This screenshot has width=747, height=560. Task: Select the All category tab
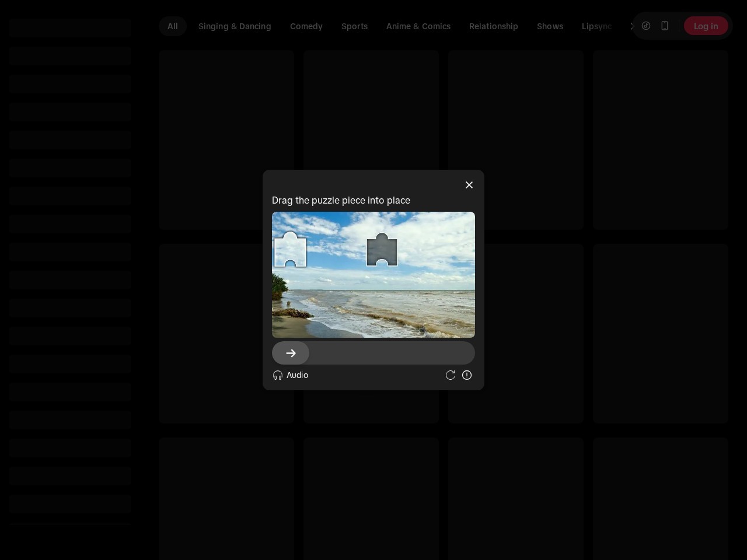(x=173, y=26)
